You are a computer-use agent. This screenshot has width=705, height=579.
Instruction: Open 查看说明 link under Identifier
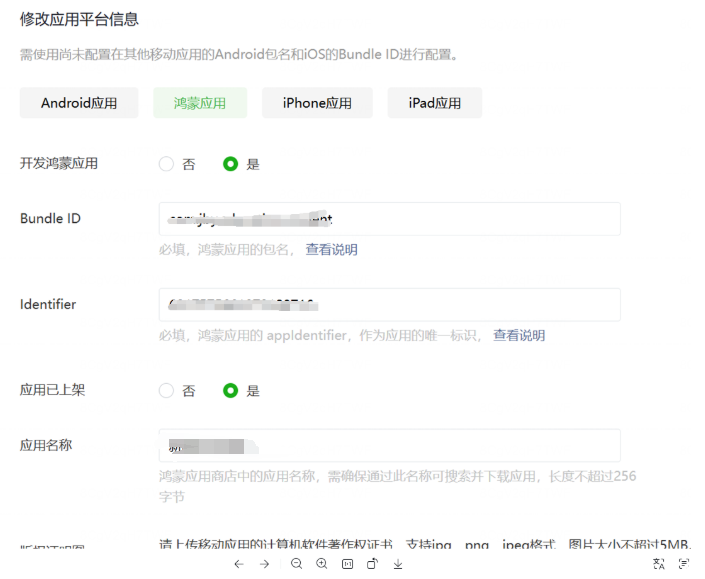[519, 336]
